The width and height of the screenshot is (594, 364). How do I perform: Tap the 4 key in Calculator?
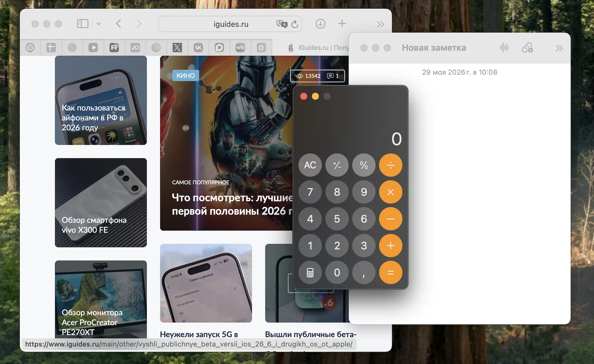point(310,219)
